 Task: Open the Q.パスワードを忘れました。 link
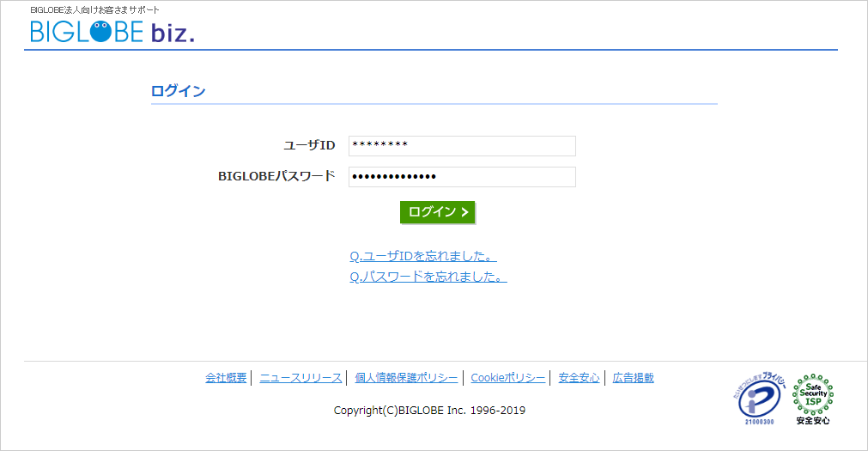tap(428, 277)
